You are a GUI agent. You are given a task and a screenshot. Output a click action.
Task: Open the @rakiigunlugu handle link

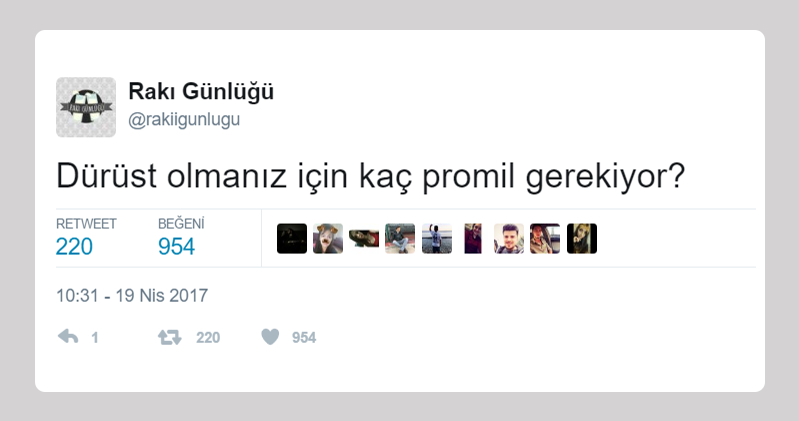[x=184, y=119]
